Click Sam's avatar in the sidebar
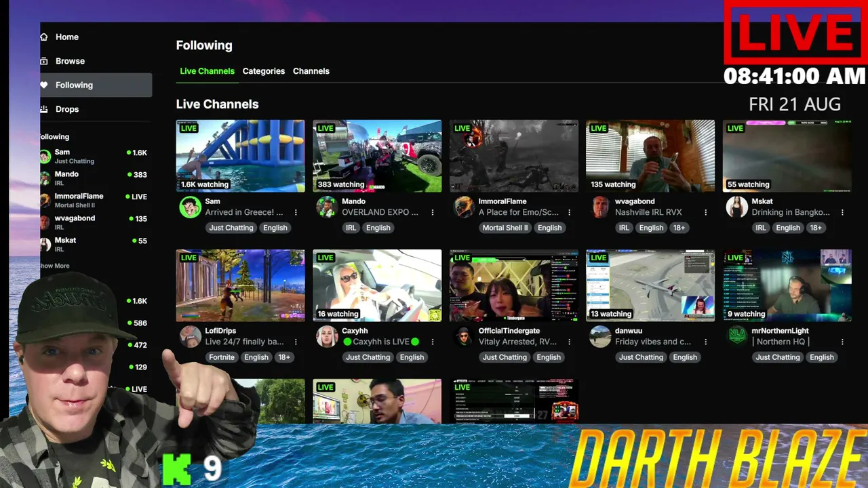868x488 pixels. click(45, 157)
